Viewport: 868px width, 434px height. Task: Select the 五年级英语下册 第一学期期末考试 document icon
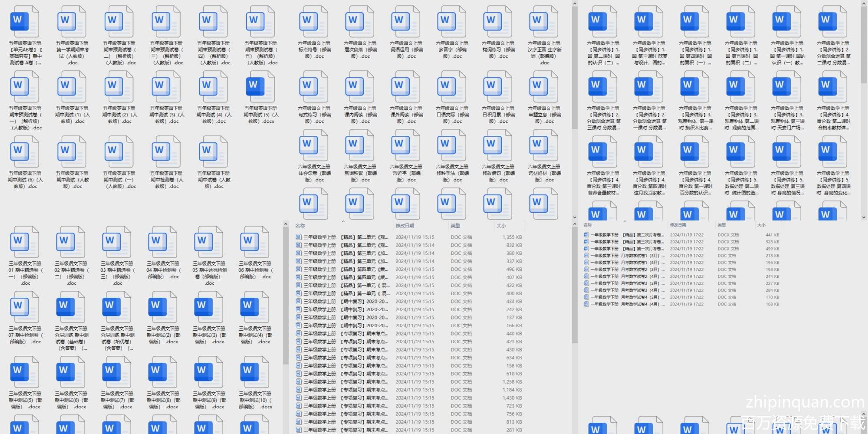click(x=71, y=22)
